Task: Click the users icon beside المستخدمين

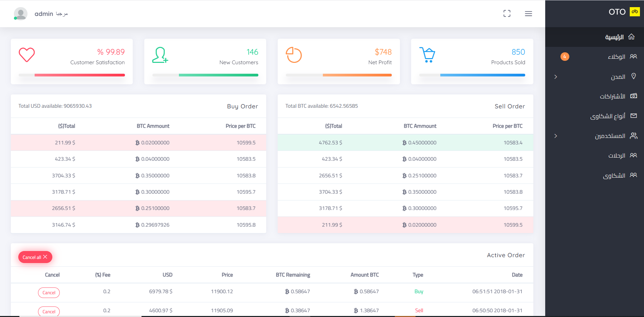Action: [x=633, y=136]
